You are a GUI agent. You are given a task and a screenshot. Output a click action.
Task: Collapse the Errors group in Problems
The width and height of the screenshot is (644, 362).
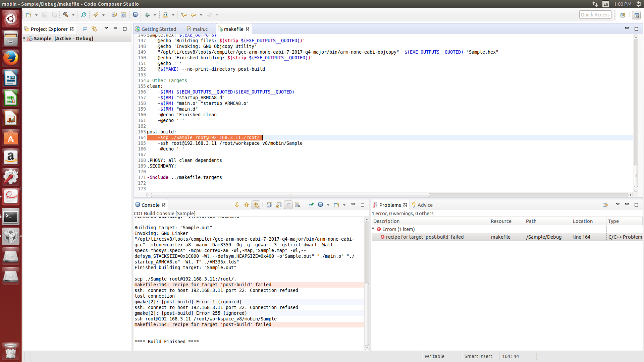point(373,229)
